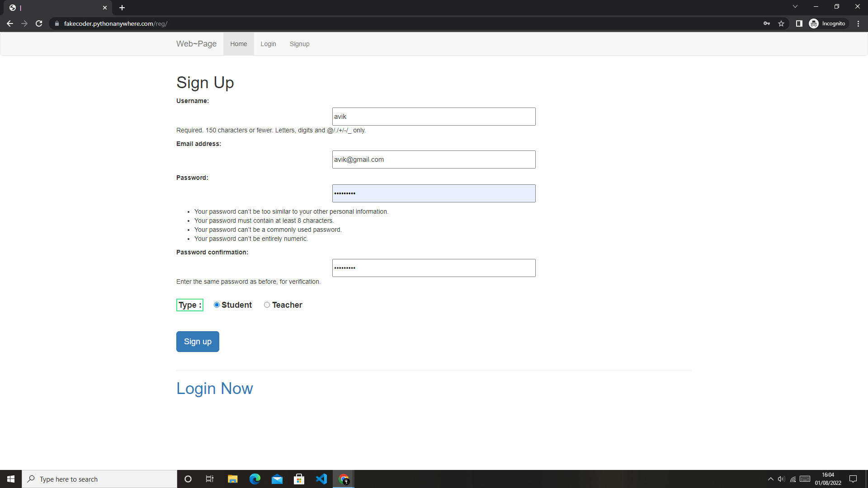
Task: Open Chrome's three-dot menu
Action: [x=859, y=23]
